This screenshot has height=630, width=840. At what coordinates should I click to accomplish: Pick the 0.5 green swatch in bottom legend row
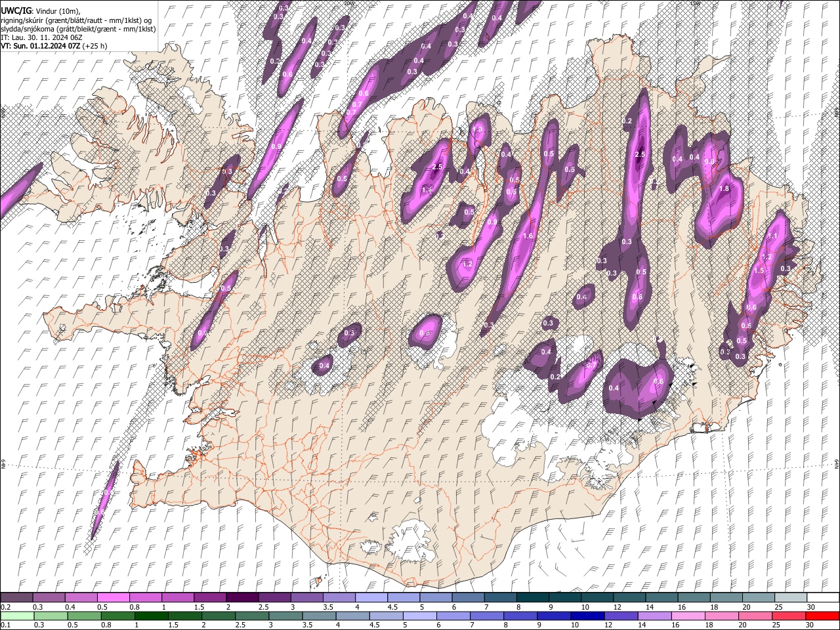[x=84, y=616]
